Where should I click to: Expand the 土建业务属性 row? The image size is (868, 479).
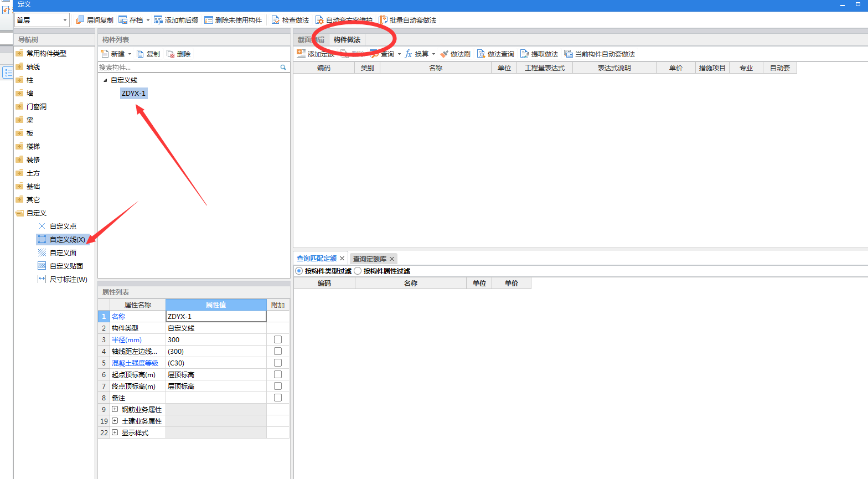[115, 421]
